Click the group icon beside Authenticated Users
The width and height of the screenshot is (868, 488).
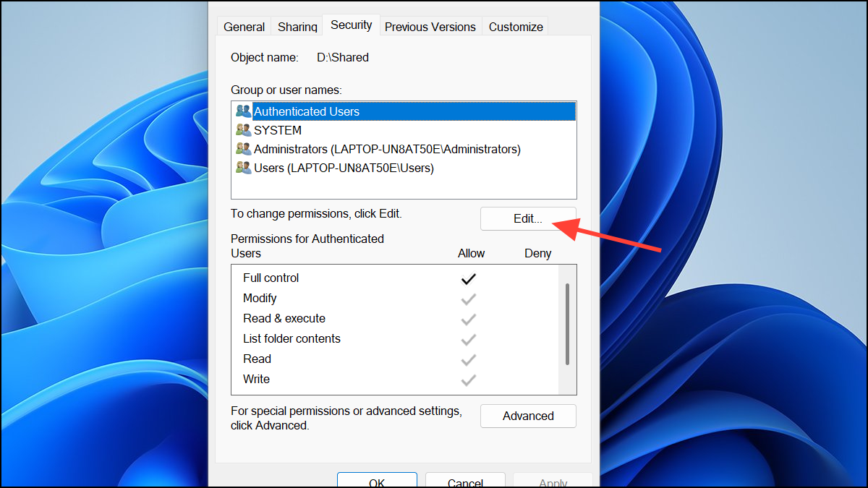[243, 111]
